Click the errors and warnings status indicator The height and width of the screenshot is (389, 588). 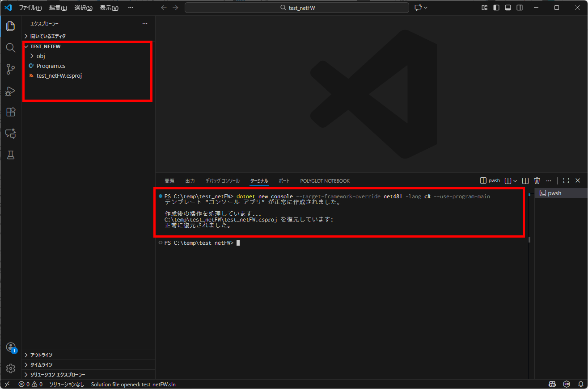pyautogui.click(x=30, y=384)
